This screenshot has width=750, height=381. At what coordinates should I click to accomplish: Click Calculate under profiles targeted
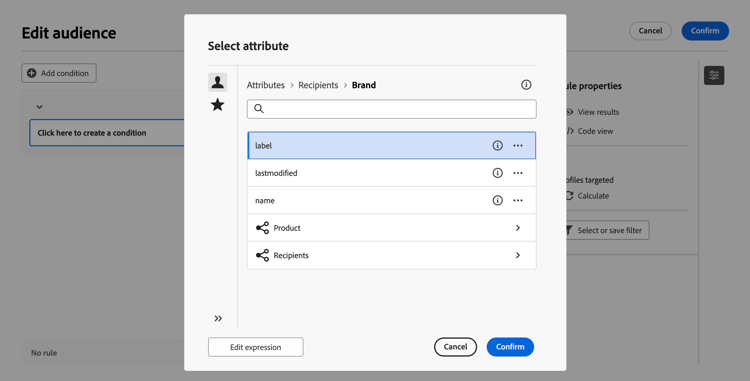tap(593, 196)
